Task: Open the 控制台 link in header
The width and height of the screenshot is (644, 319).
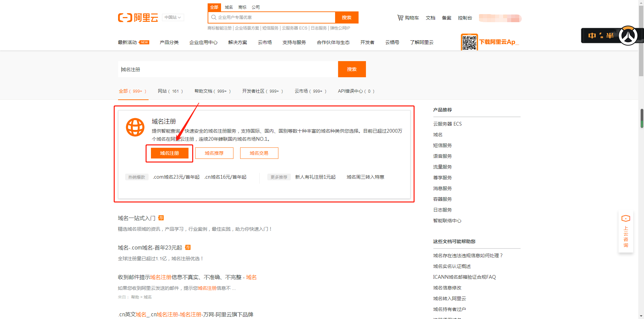Action: (x=465, y=18)
